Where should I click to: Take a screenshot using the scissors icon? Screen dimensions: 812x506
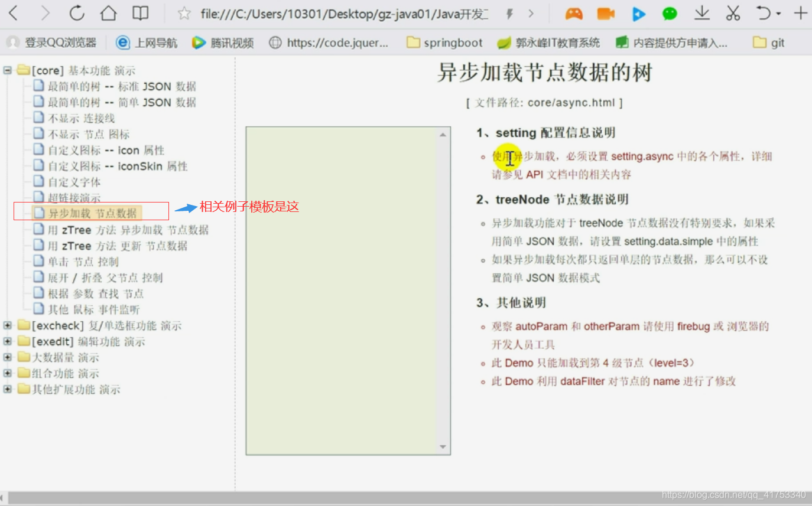(x=732, y=13)
